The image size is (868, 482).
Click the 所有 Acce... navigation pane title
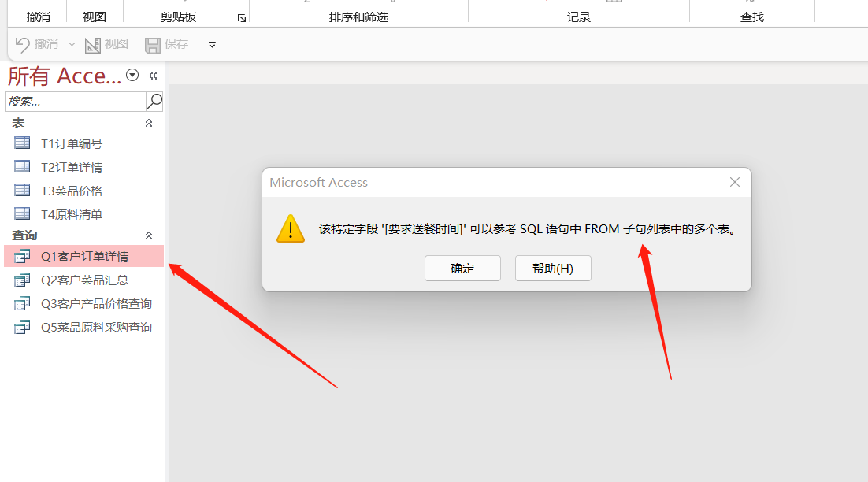tap(65, 76)
